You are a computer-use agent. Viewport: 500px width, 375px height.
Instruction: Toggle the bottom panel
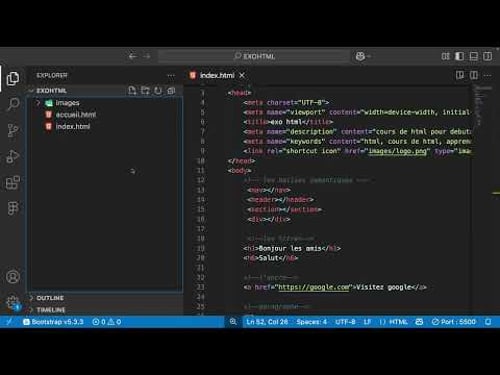point(473,56)
